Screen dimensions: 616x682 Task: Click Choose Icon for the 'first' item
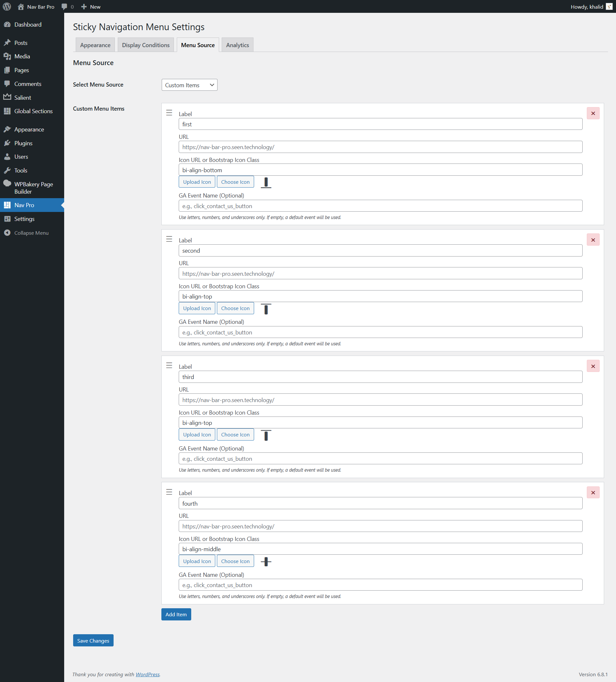(235, 182)
